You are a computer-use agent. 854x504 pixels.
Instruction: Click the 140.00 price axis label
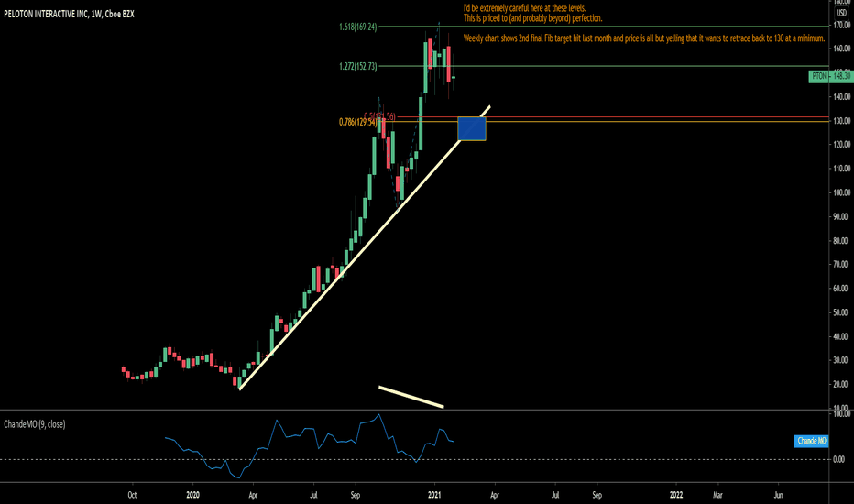click(x=841, y=97)
